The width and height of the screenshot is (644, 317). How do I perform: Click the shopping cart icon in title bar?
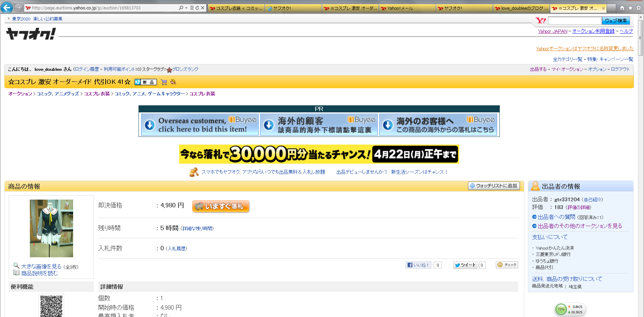pyautogui.click(x=164, y=82)
